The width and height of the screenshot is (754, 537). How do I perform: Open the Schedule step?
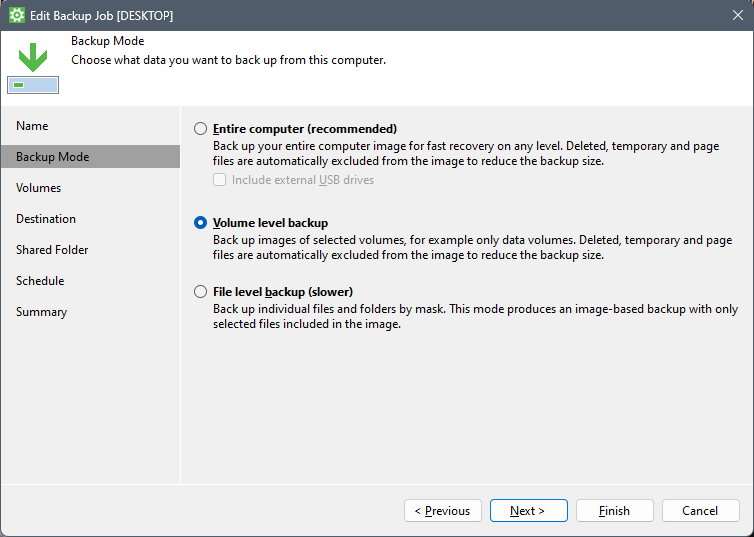(x=40, y=281)
